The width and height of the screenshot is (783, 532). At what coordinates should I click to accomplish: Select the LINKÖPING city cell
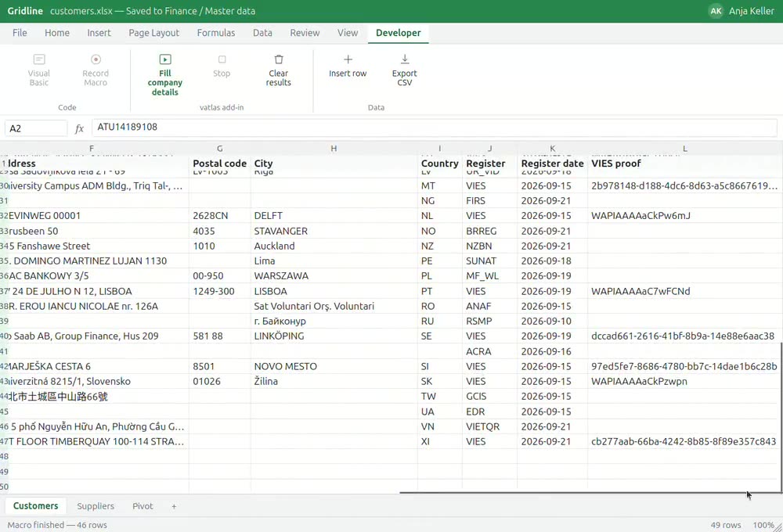tap(334, 336)
